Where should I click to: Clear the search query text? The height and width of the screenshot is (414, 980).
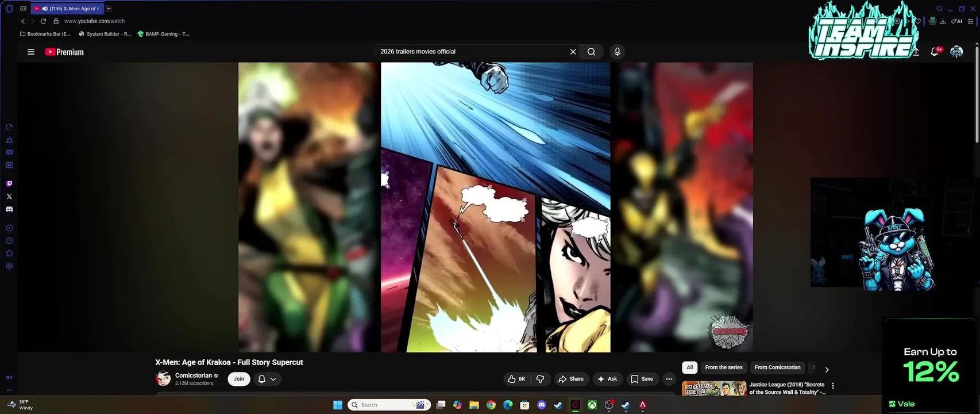573,52
